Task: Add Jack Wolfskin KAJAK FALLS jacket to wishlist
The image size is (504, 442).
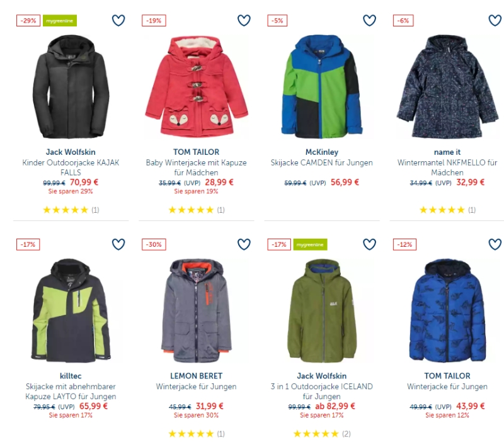Action: [x=118, y=21]
